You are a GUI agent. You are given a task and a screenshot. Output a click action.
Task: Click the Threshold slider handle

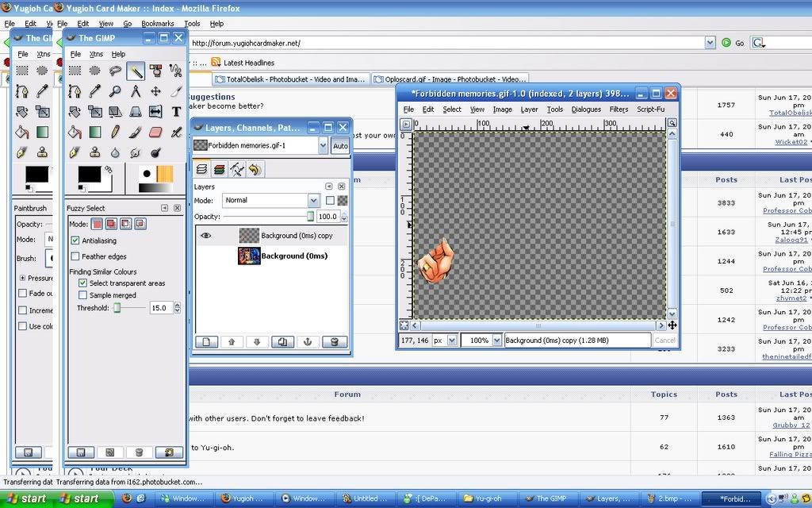coord(117,308)
